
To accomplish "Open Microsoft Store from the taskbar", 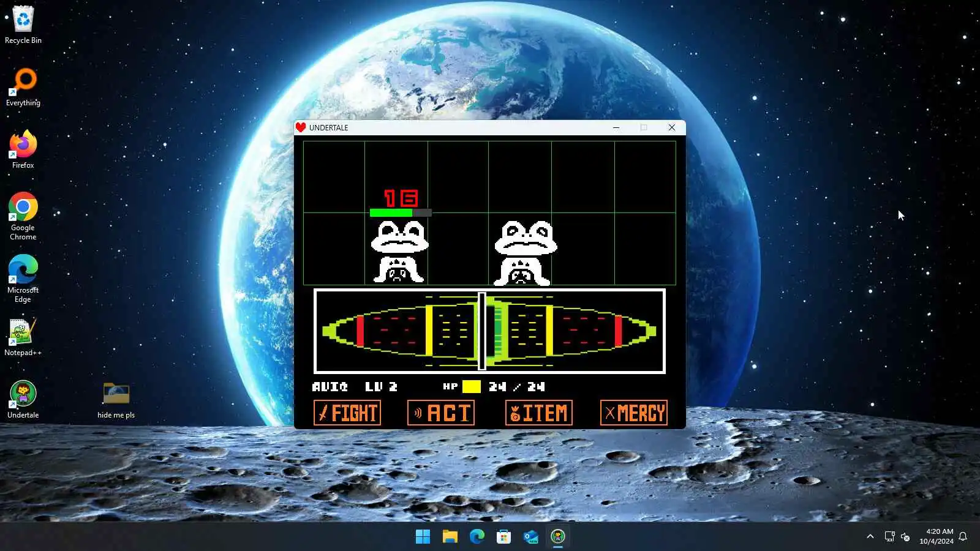I will coord(504,537).
